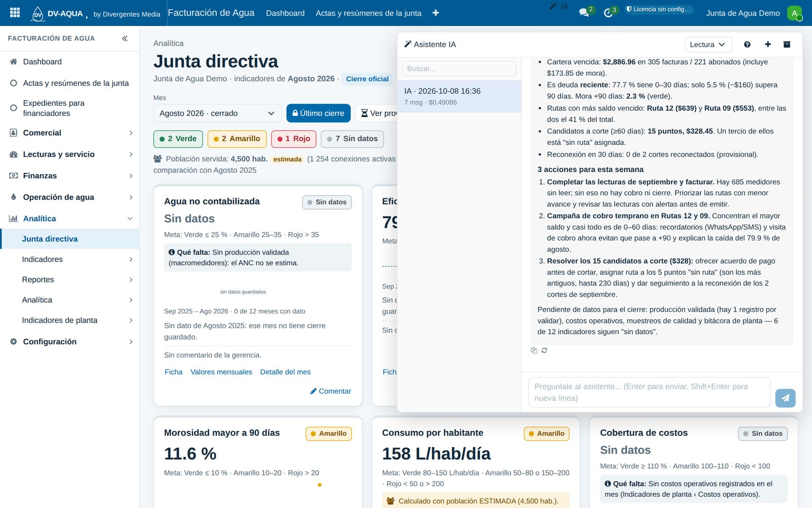Expand Operación de agua section

(x=70, y=197)
